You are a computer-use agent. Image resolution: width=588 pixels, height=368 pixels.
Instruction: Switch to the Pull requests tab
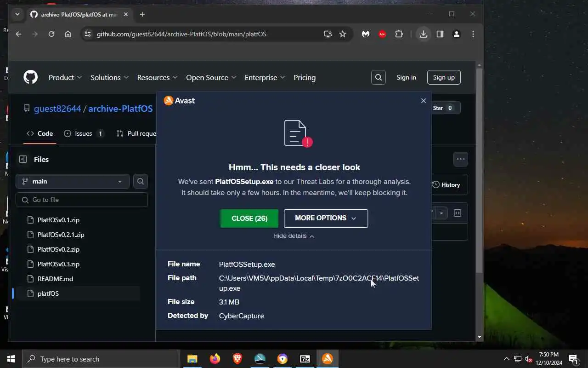(x=136, y=133)
